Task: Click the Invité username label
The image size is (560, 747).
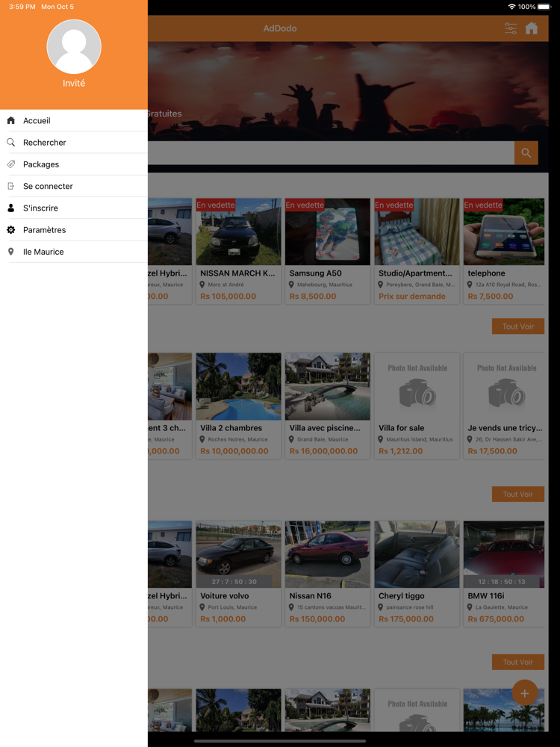Action: 74,83
